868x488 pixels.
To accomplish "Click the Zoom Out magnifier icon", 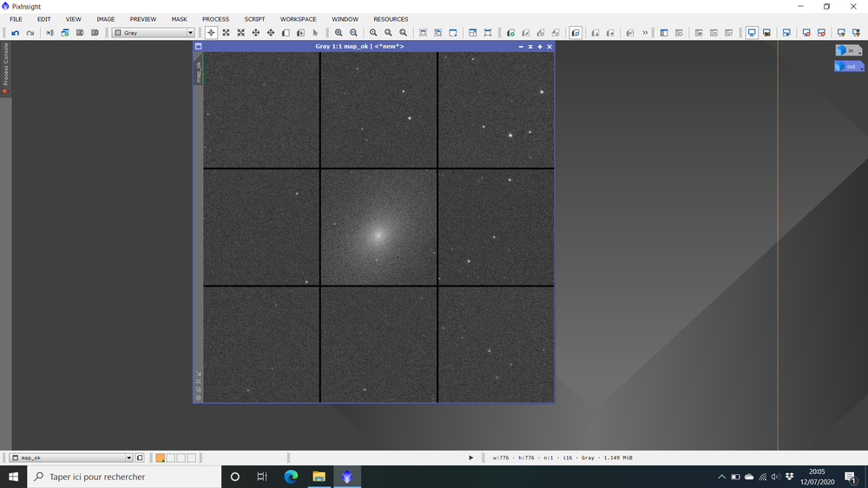I will (x=353, y=33).
